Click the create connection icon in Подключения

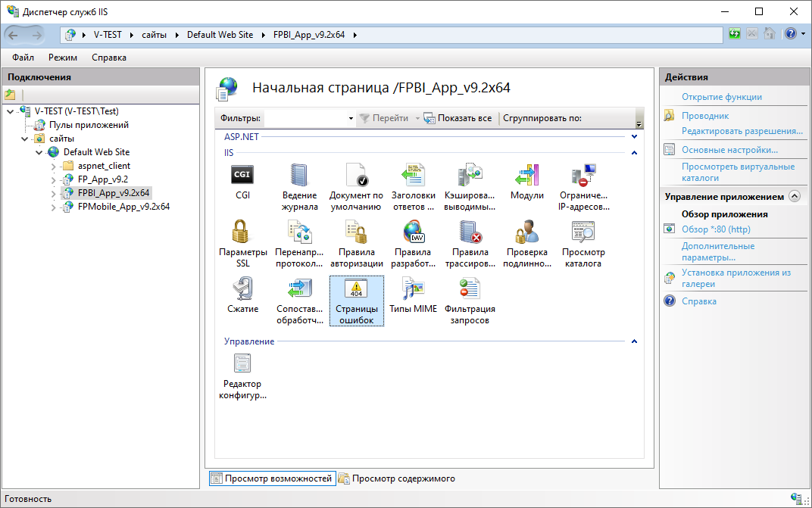pos(11,95)
